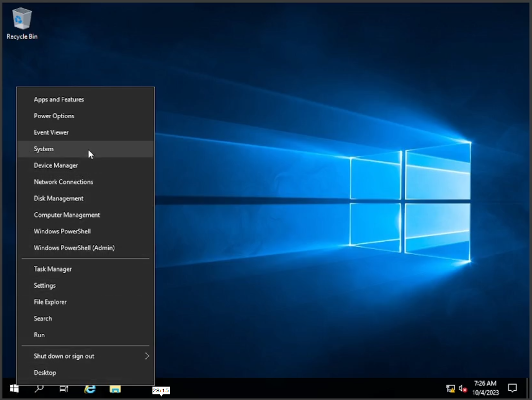Viewport: 532px width, 400px height.
Task: Select the System menu entry
Action: tap(44, 149)
